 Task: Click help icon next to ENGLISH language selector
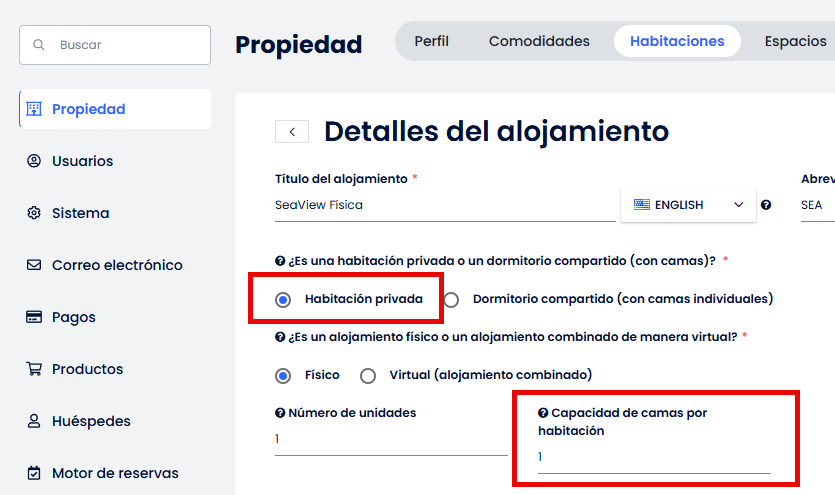[766, 205]
